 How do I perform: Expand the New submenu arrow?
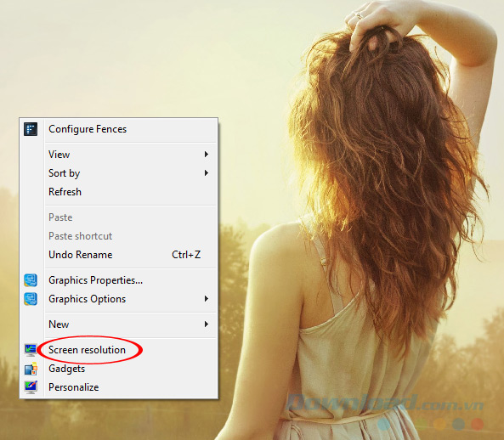tap(207, 324)
